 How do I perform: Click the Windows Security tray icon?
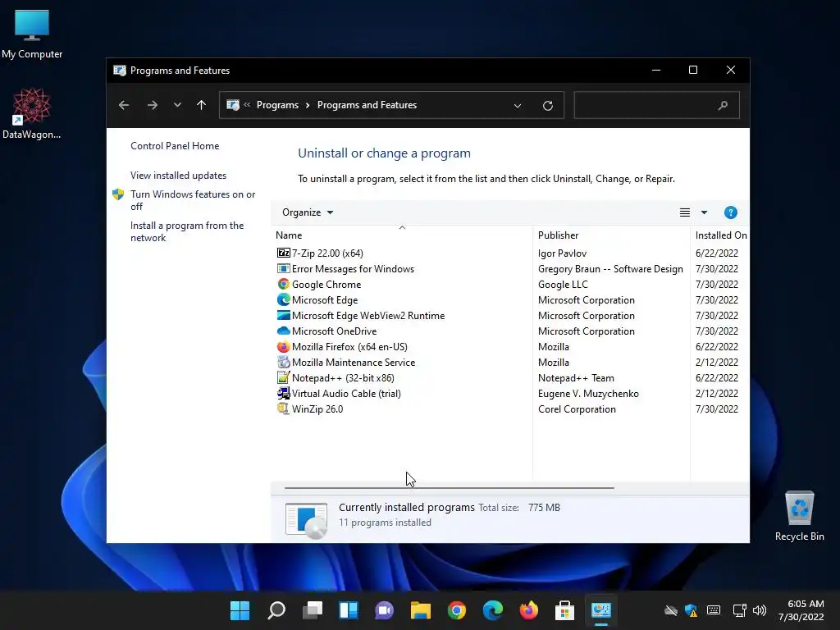[691, 610]
